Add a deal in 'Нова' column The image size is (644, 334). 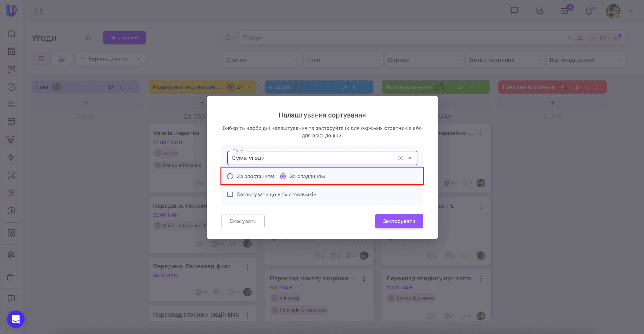(86, 103)
